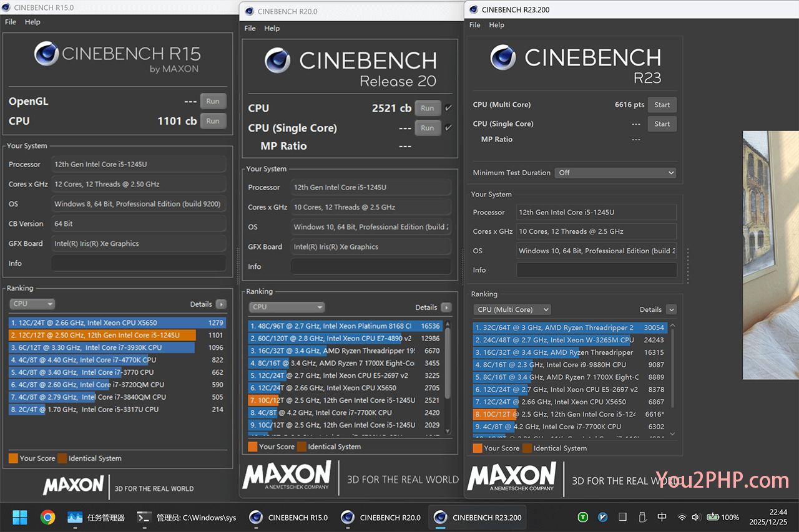Screen dimensions: 799x532
Task: Launch Google Chrome from the taskbar
Action: click(47, 517)
